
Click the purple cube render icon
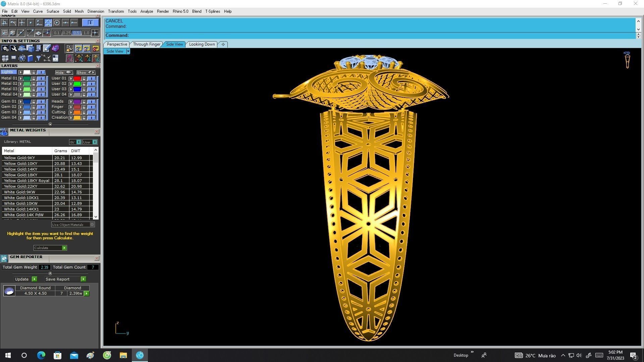point(55,49)
